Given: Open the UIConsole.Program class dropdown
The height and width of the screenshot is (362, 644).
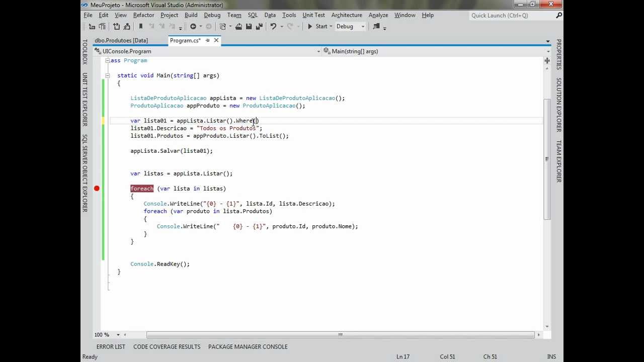Looking at the screenshot, I should pos(319,51).
